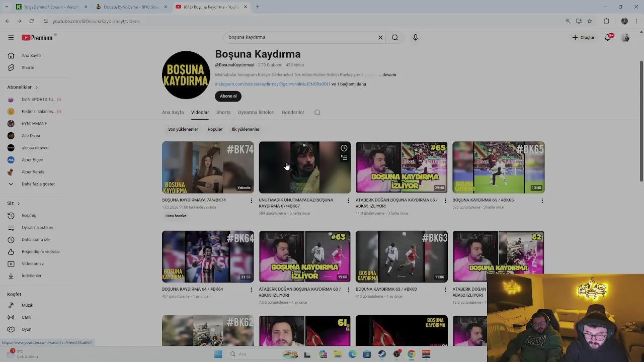
Task: Add UNUTMADIK video to Watch Later clock icon
Action: tap(344, 148)
